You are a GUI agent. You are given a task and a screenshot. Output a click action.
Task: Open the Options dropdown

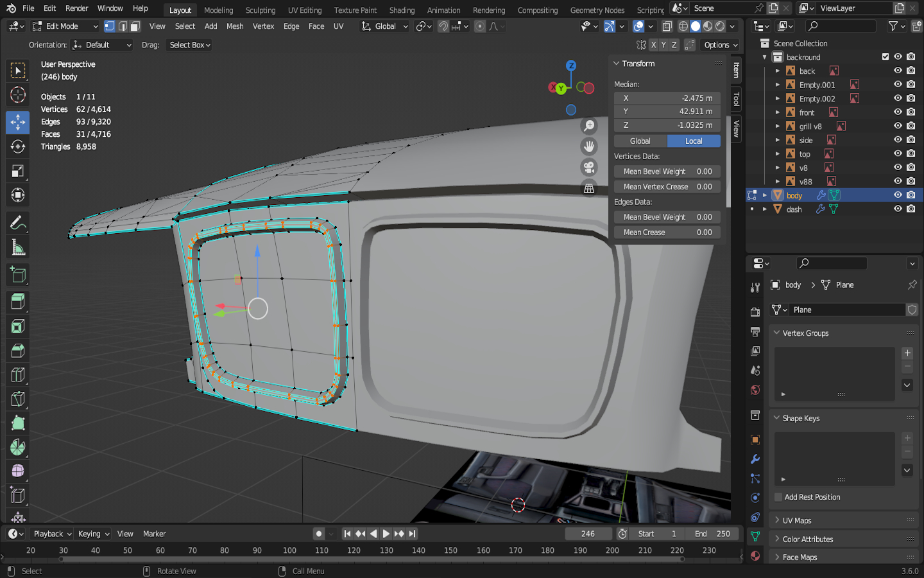(x=721, y=45)
